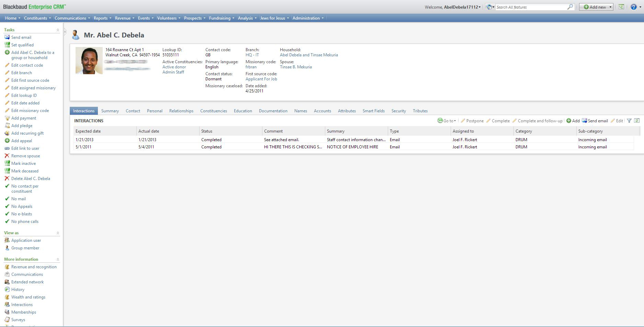This screenshot has height=327, width=644.
Task: Open the Add new dropdown arrow
Action: (x=610, y=7)
